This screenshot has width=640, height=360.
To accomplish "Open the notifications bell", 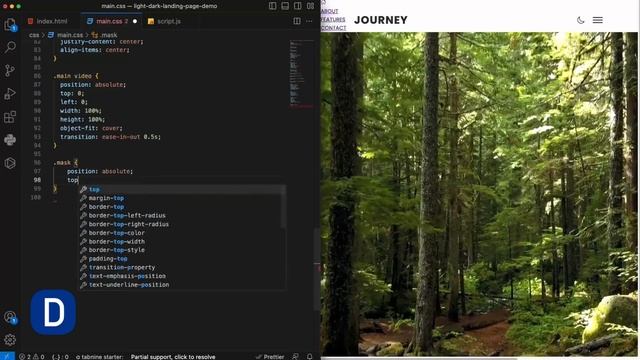I will pos(309,357).
